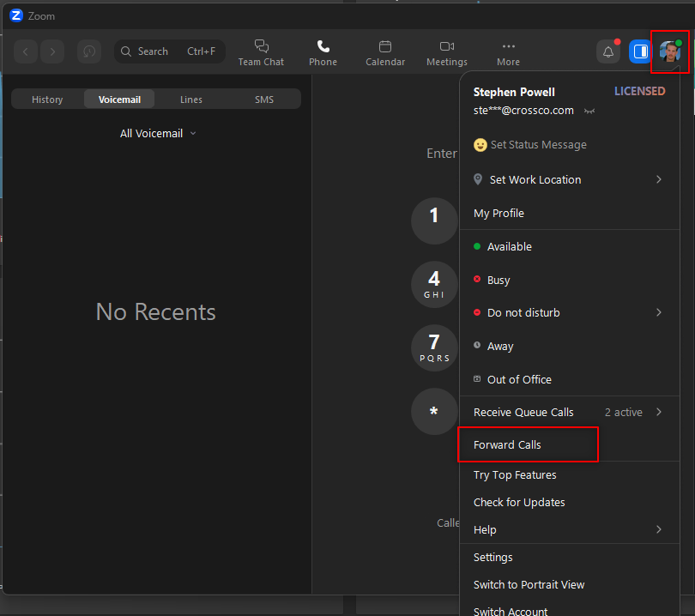Go back with the left arrow button

(25, 51)
